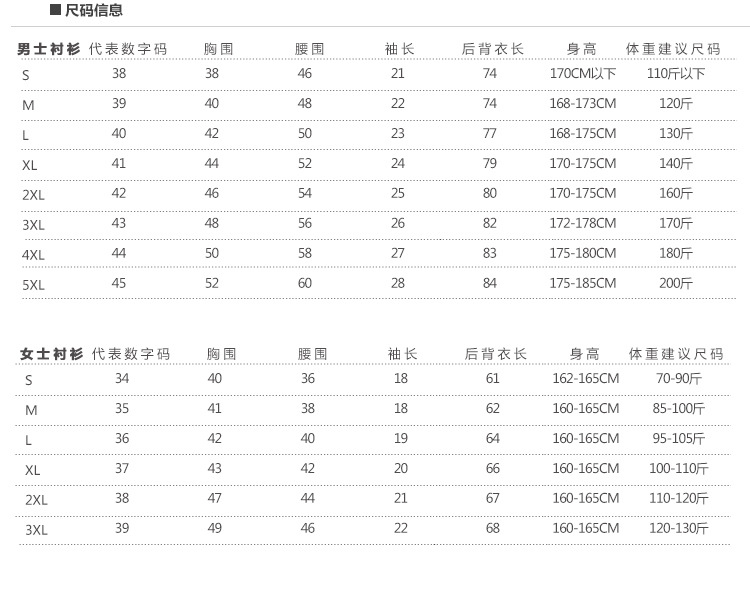Image resolution: width=750 pixels, height=610 pixels.
Task: Click the '175-180CM' height value
Action: [x=583, y=253]
